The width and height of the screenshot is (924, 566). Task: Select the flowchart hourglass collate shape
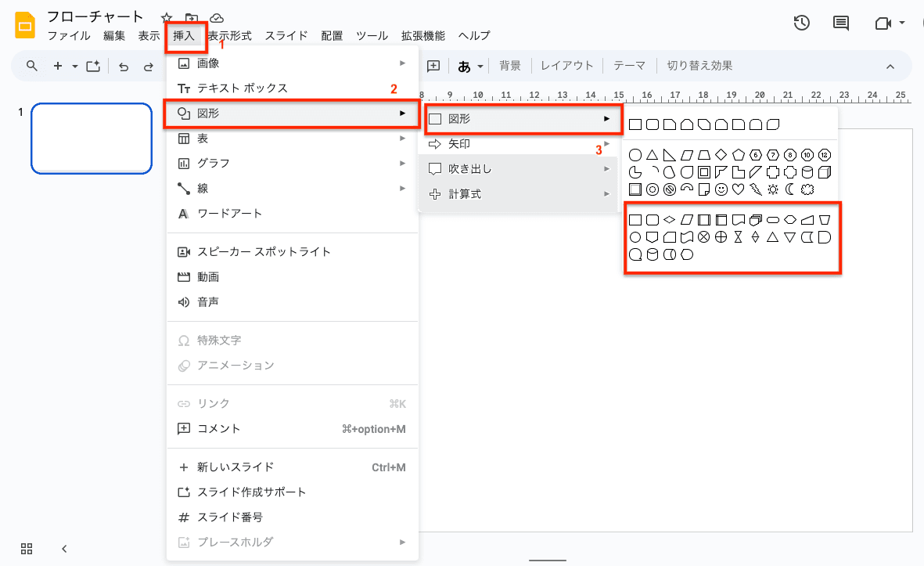738,237
